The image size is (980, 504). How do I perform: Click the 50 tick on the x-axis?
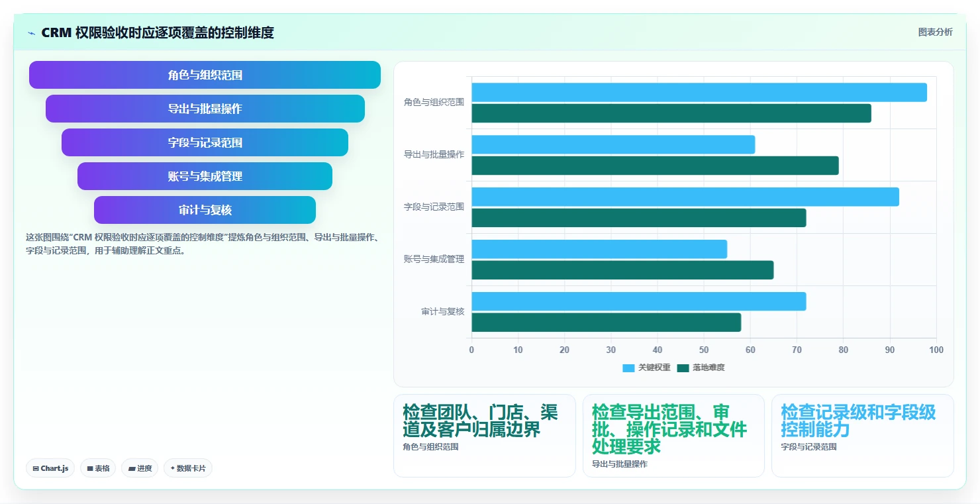pyautogui.click(x=704, y=350)
